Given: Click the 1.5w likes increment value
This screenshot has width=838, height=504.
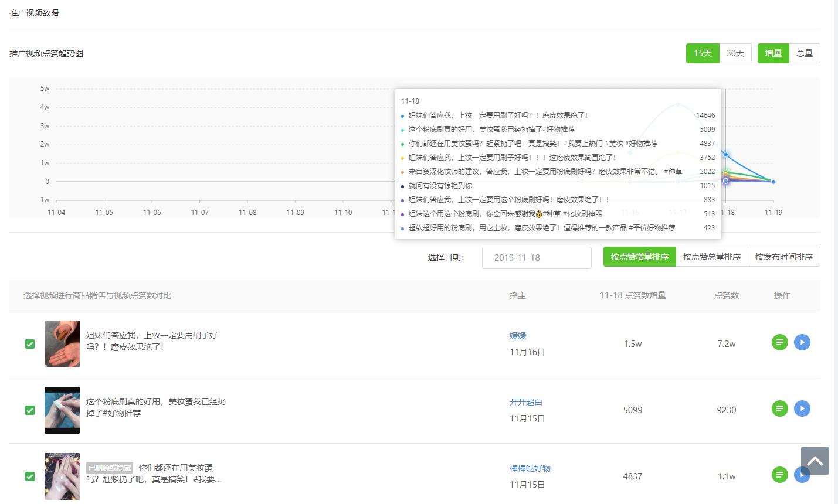Looking at the screenshot, I should pos(633,344).
